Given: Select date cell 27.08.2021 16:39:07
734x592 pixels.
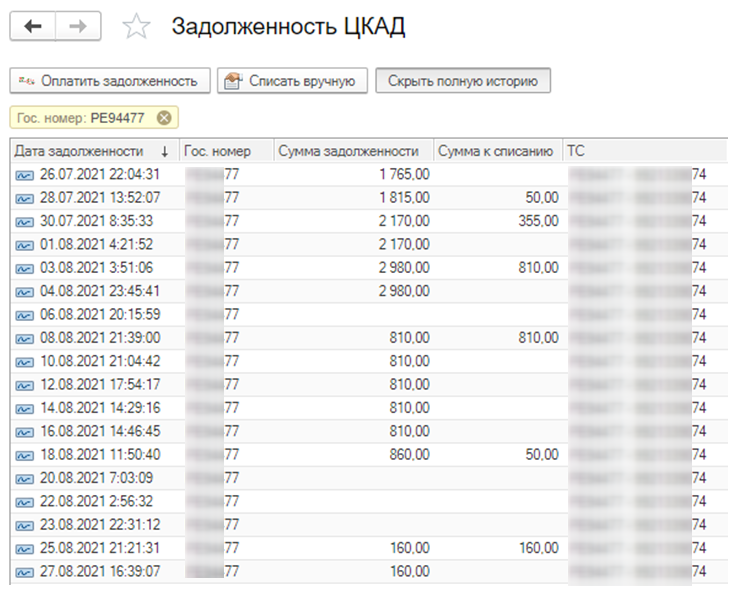Looking at the screenshot, I should coord(100,571).
